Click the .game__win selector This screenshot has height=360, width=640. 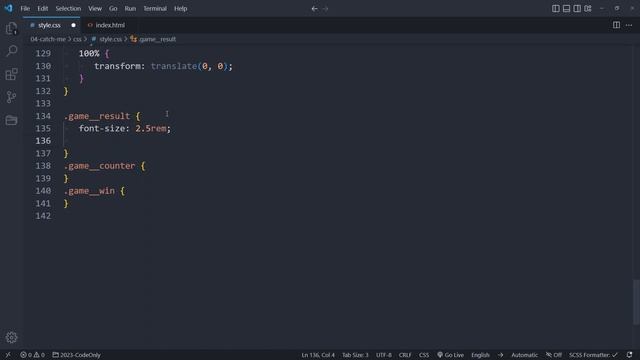89,191
